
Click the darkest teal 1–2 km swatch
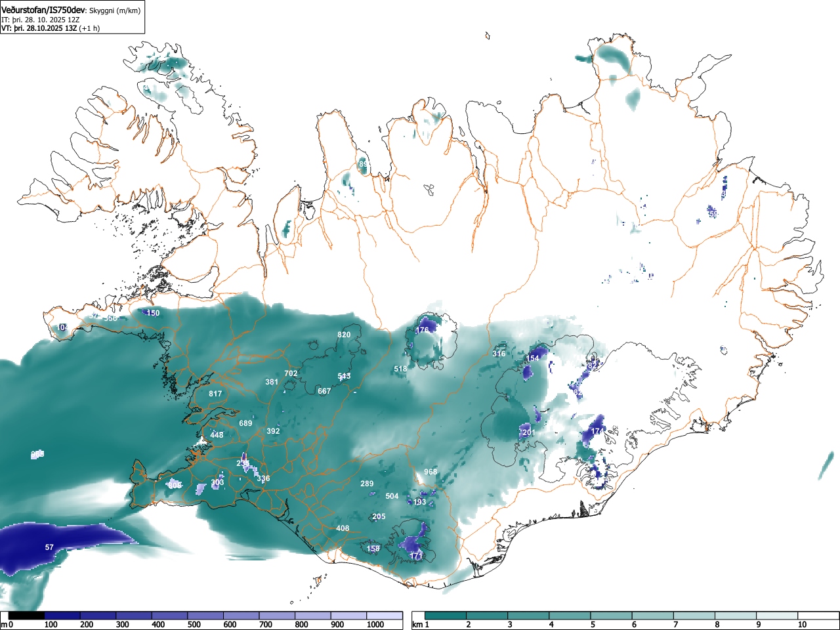point(446,616)
